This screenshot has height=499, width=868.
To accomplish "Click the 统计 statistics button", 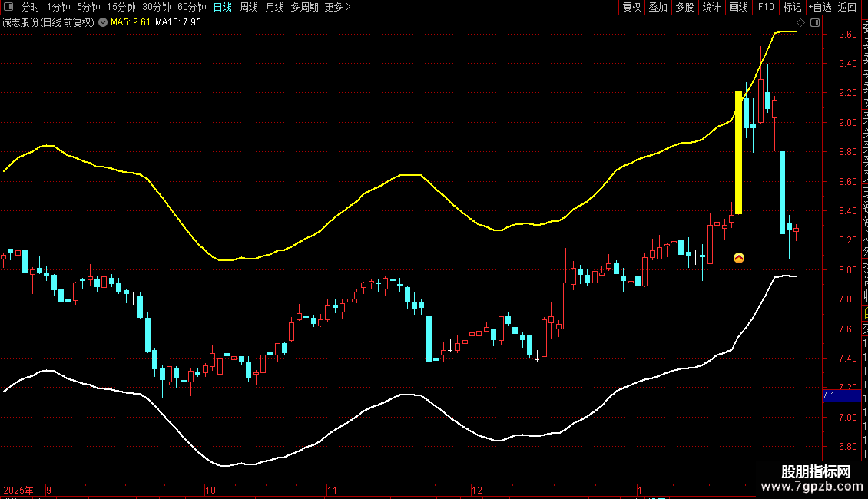I will pos(711,7).
